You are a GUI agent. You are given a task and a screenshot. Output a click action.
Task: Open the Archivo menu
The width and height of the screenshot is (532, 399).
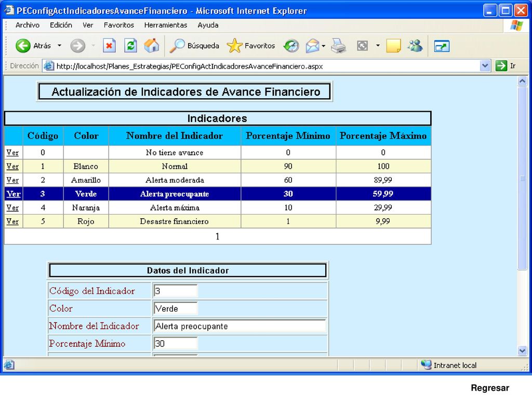tap(28, 25)
